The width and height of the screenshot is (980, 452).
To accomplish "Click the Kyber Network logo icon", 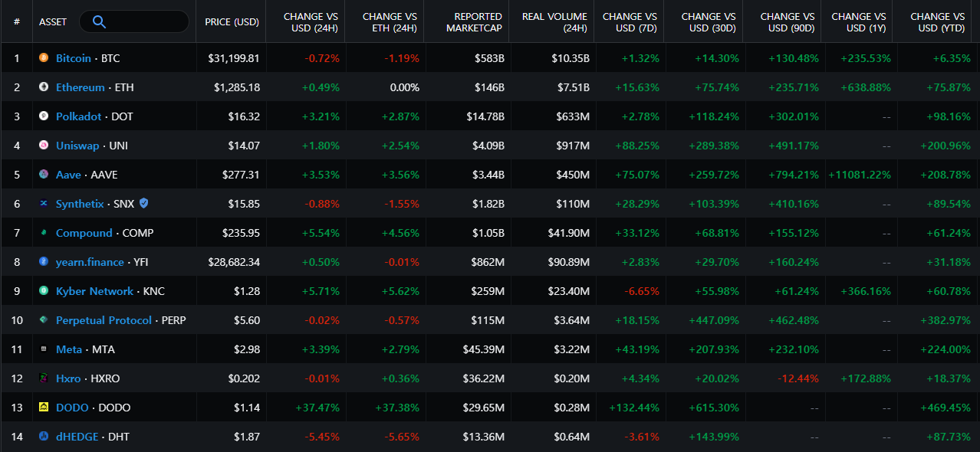I will tap(44, 291).
